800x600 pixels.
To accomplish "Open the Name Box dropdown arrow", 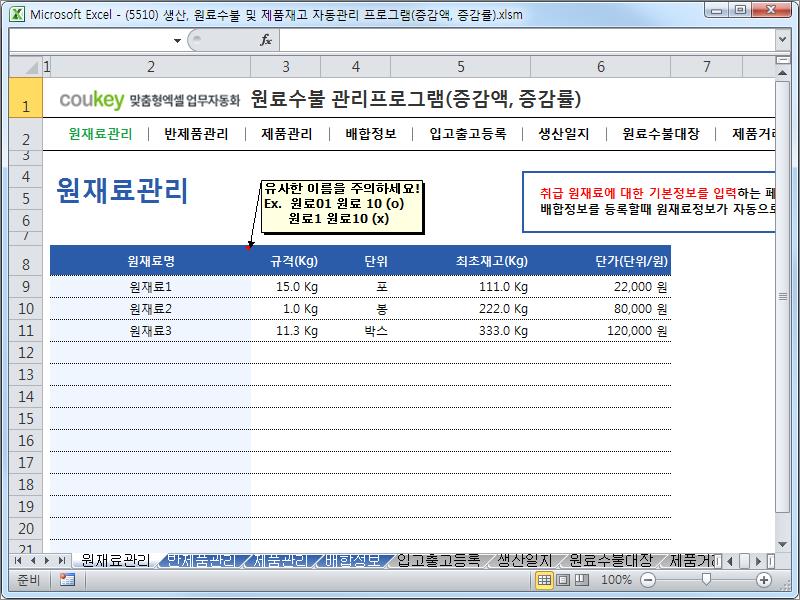I will (x=177, y=40).
